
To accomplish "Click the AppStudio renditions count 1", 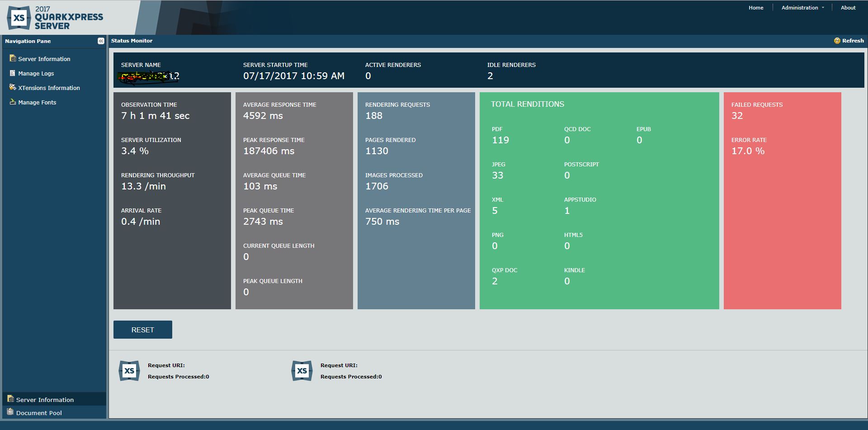I will 567,211.
